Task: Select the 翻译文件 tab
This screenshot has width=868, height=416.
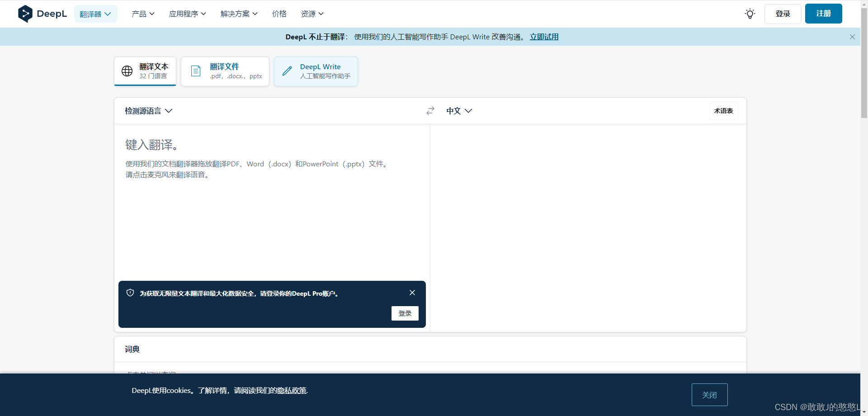Action: pyautogui.click(x=225, y=71)
